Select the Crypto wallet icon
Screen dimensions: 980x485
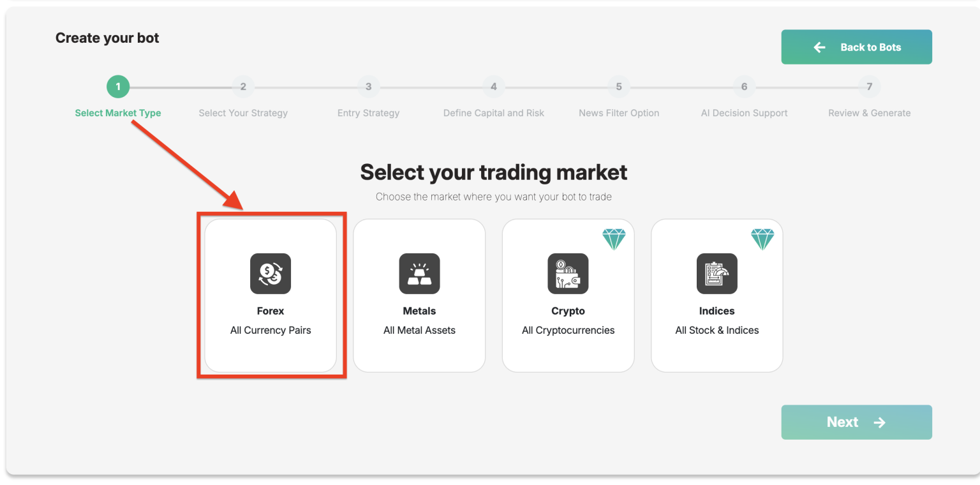568,274
